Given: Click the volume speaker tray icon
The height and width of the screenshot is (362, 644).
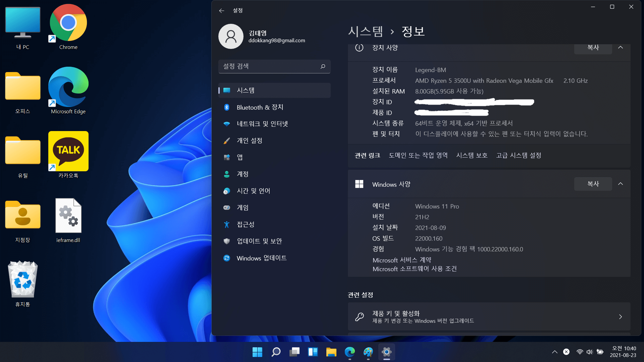Looking at the screenshot, I should tap(589, 352).
